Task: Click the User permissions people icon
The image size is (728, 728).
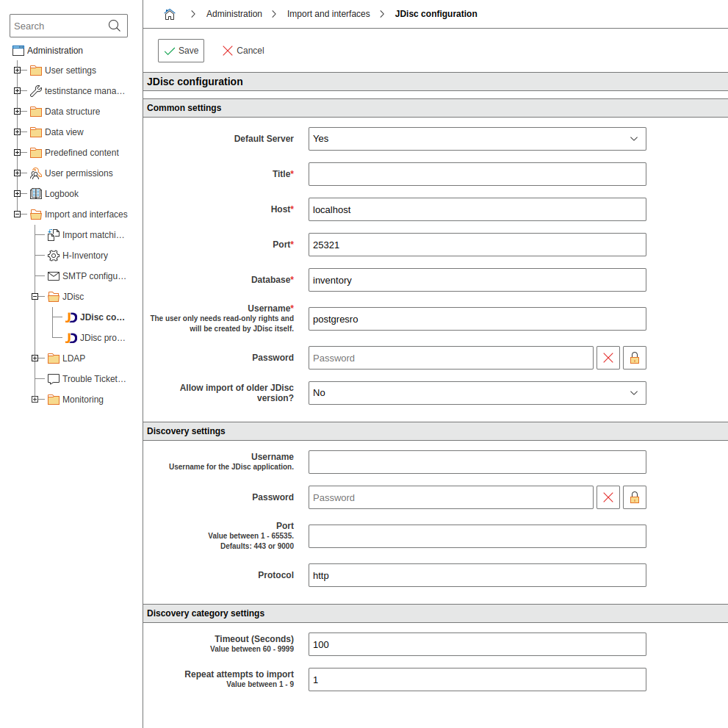Action: pyautogui.click(x=36, y=173)
